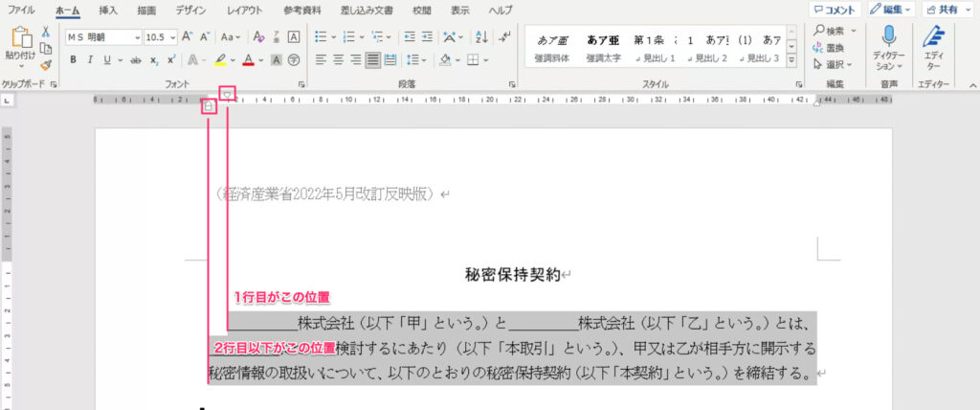Click the 編集 (Editing) mode button
Screen dimensions: 980x410
coord(892,10)
